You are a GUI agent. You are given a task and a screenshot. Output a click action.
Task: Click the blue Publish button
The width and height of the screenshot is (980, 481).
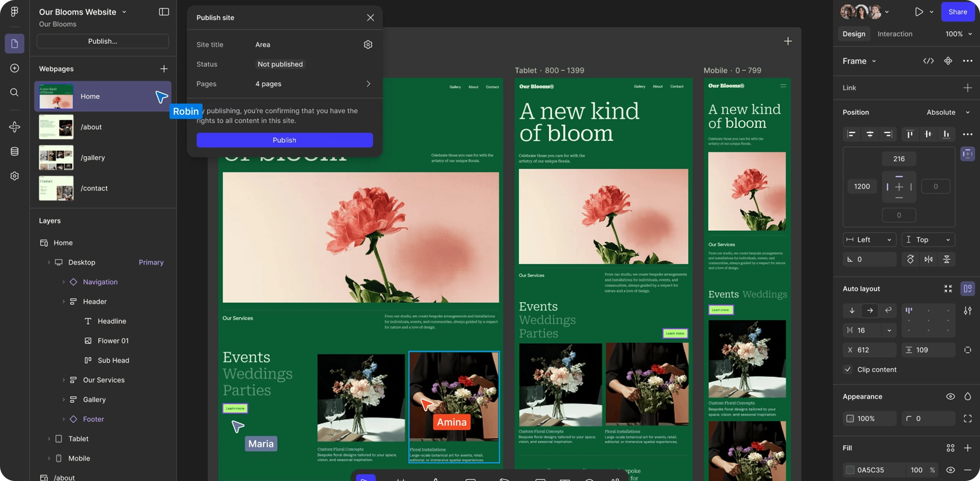[284, 140]
